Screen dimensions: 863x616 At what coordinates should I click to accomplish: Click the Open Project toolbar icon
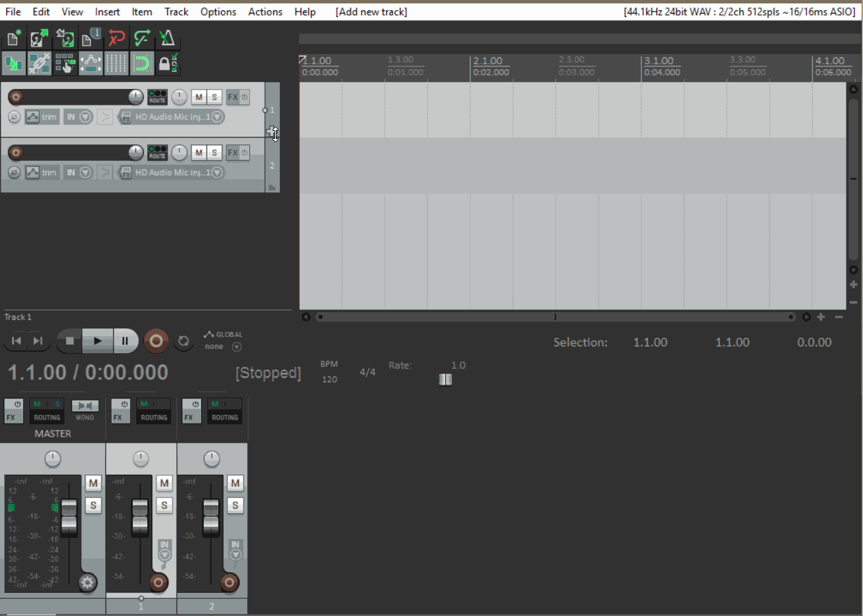[x=39, y=38]
